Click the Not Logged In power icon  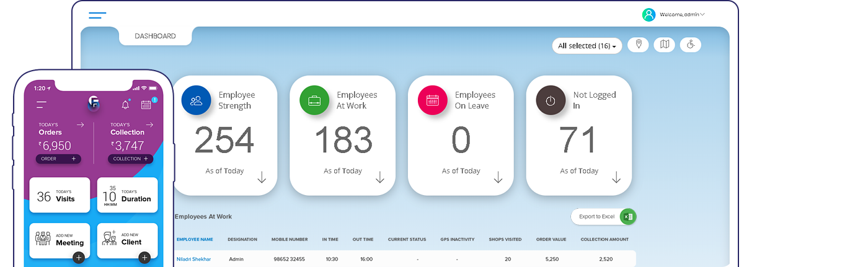click(551, 100)
